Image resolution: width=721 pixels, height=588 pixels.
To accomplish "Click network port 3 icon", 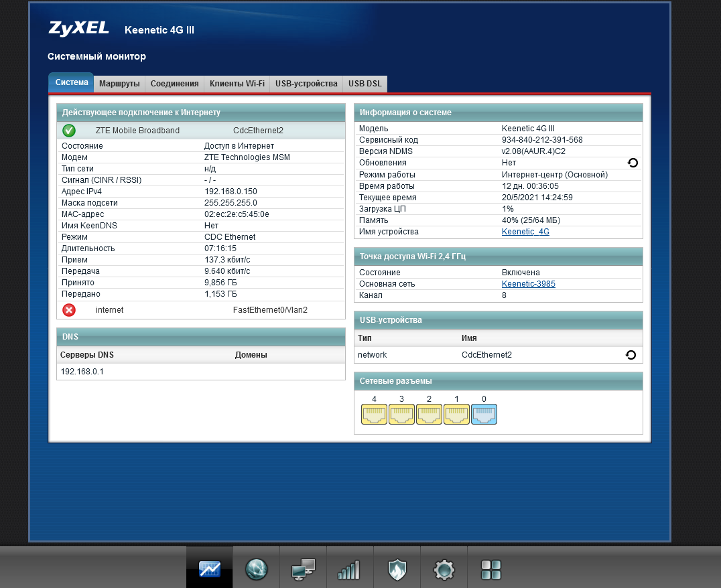I will click(x=401, y=414).
